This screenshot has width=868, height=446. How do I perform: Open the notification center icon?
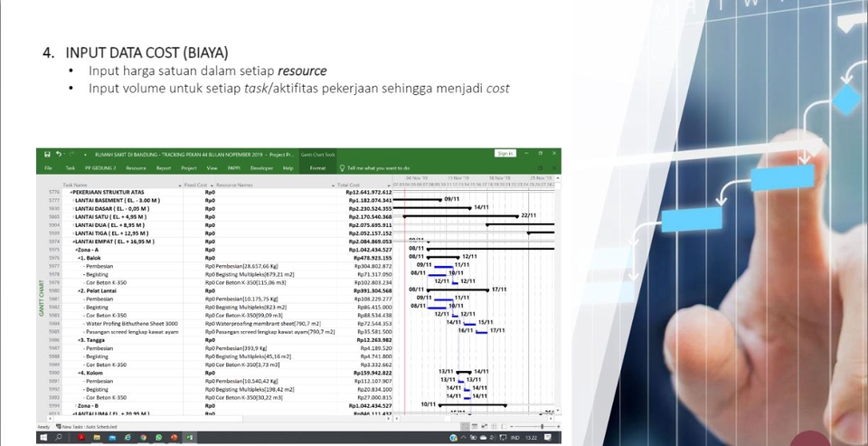click(x=548, y=438)
